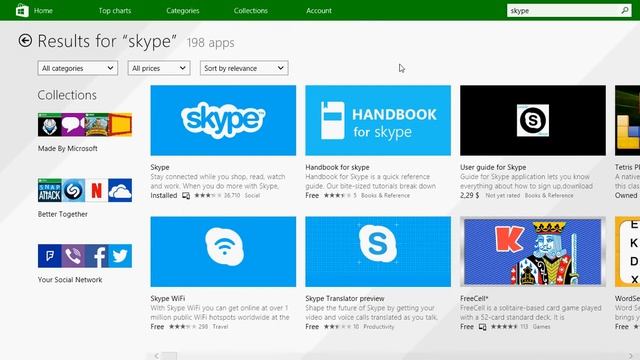Viewport: 640px width, 360px height.
Task: Click the device icon beside FreeCell Free
Action: 482,327
